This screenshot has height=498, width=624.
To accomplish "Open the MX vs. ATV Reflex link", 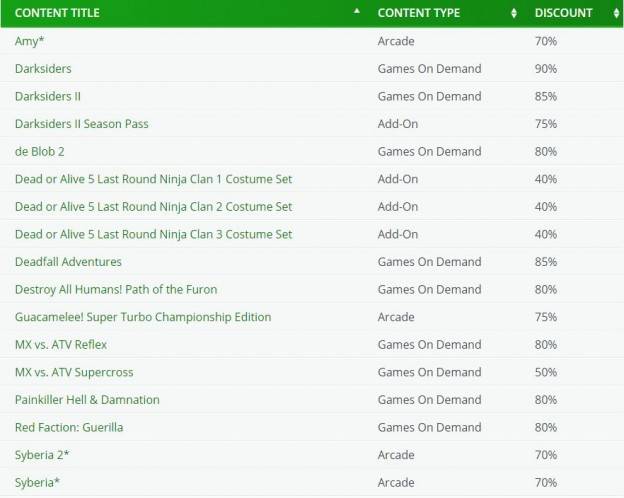I will (61, 345).
